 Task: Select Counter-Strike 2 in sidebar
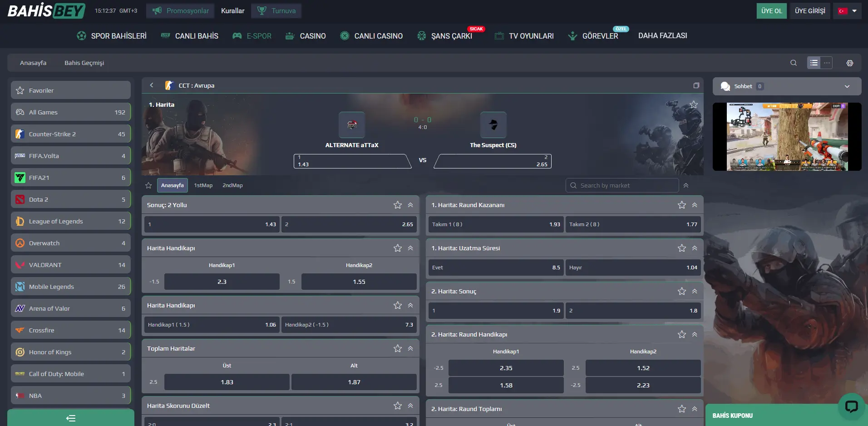(x=71, y=134)
